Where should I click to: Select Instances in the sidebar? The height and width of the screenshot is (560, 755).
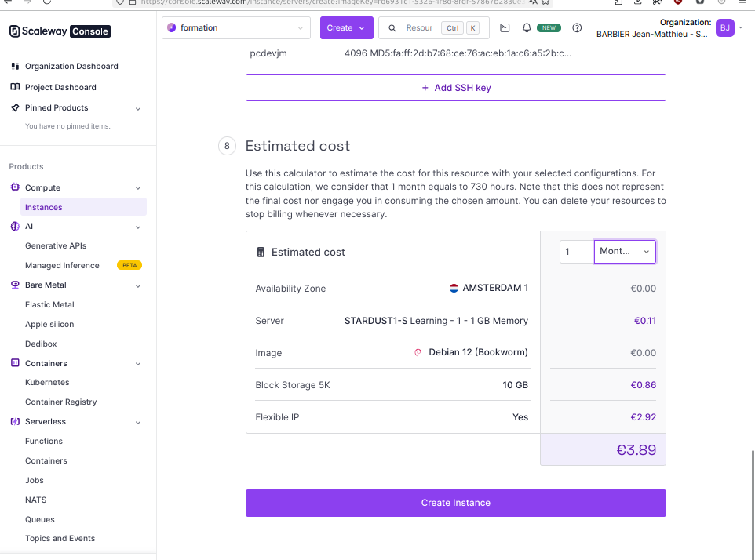pyautogui.click(x=83, y=207)
